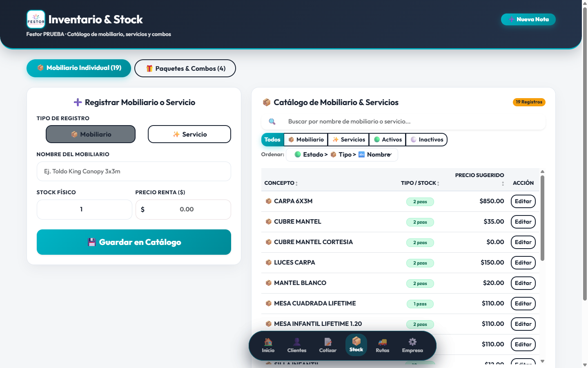Click the plus icon beside Registrar Mobiliario

point(78,102)
